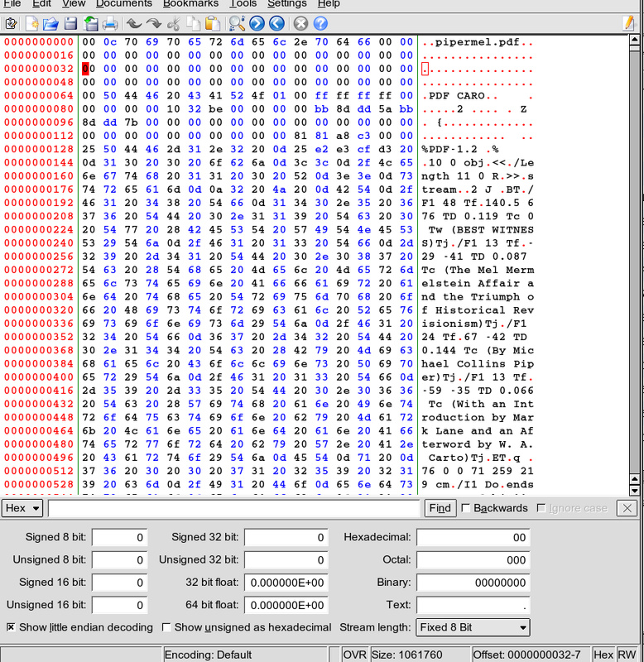
Task: Go to previous match with the blue back arrow
Action: tap(276, 23)
